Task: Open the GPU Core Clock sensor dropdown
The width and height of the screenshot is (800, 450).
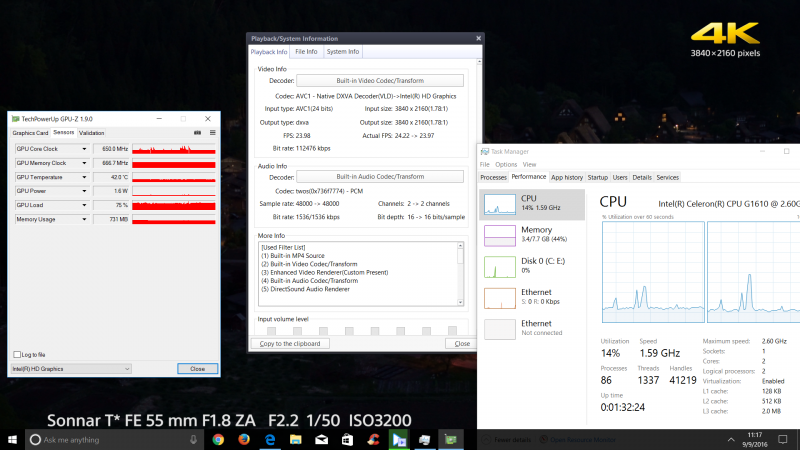Action: click(x=84, y=149)
